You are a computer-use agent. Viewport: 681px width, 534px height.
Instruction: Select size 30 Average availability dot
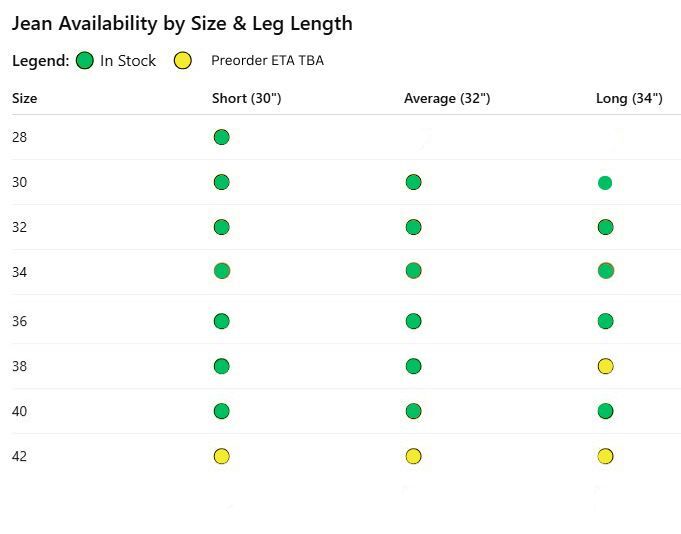(414, 182)
